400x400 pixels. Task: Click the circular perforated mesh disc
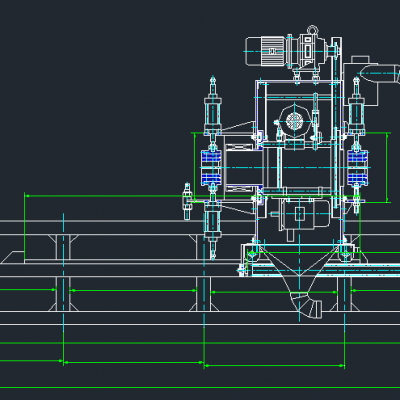pos(294,121)
